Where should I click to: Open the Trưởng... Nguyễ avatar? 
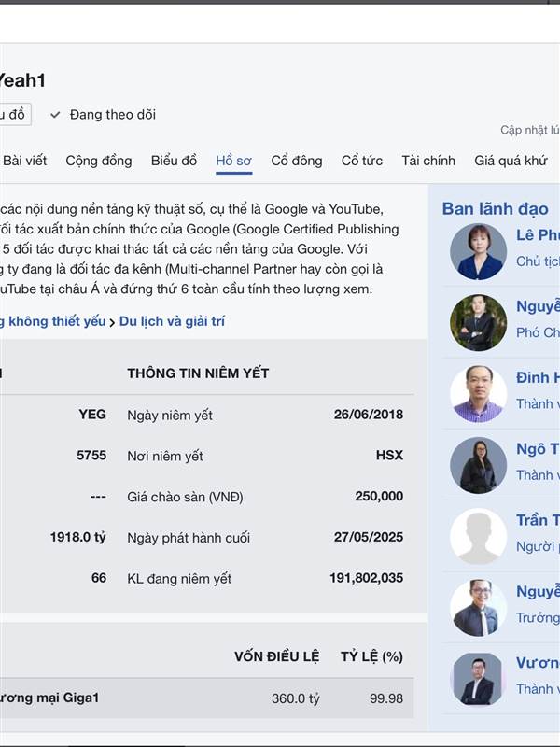(478, 608)
